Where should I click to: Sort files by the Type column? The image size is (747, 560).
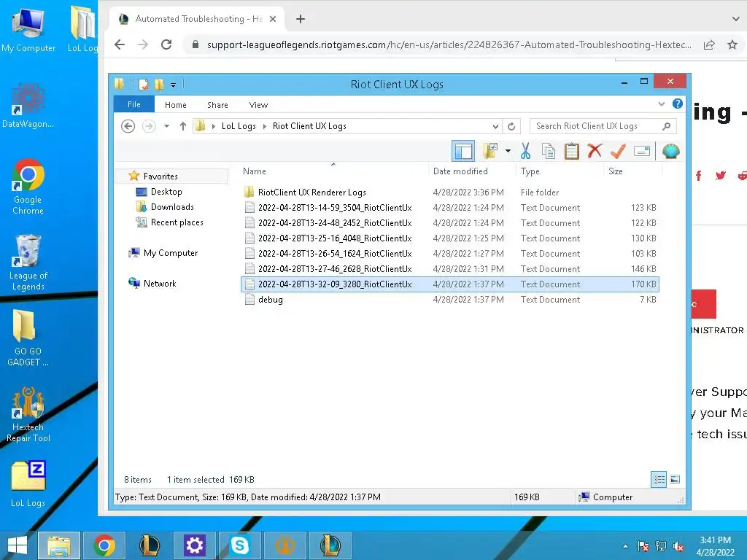pyautogui.click(x=530, y=171)
